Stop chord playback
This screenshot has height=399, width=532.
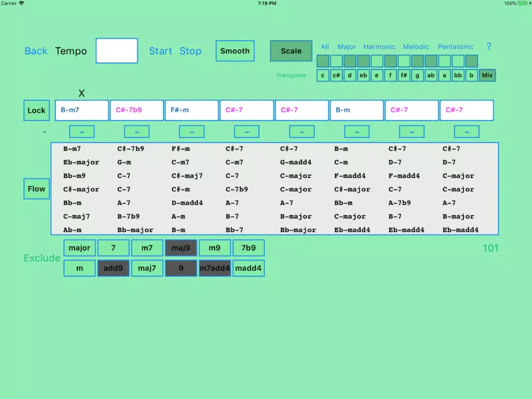(x=190, y=51)
